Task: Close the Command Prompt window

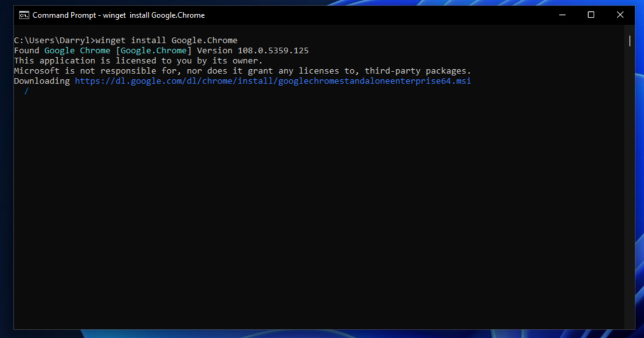Action: 620,15
